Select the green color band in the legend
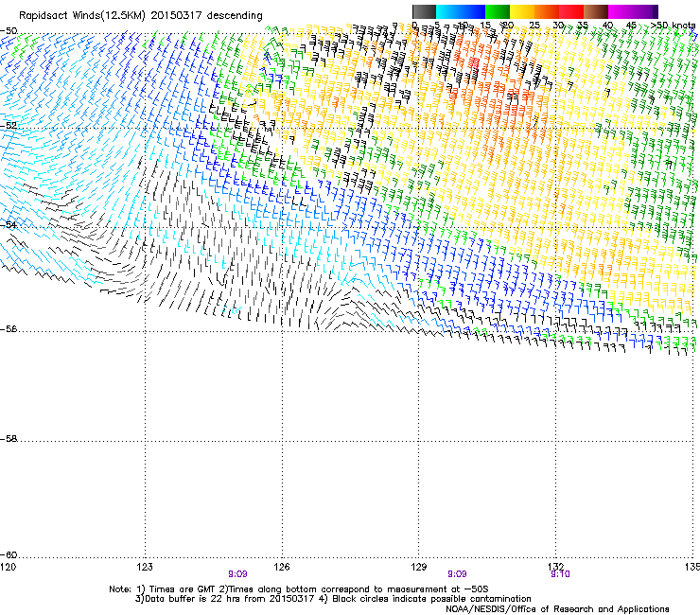Image resolution: width=700 pixels, height=615 pixels. click(x=498, y=11)
